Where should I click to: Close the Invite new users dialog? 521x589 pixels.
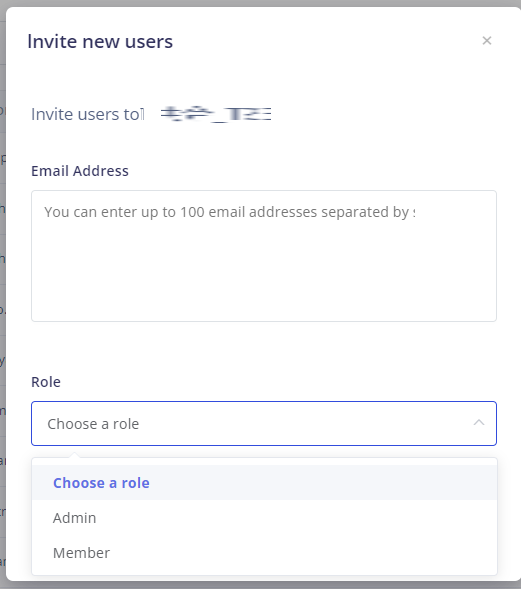pos(487,41)
